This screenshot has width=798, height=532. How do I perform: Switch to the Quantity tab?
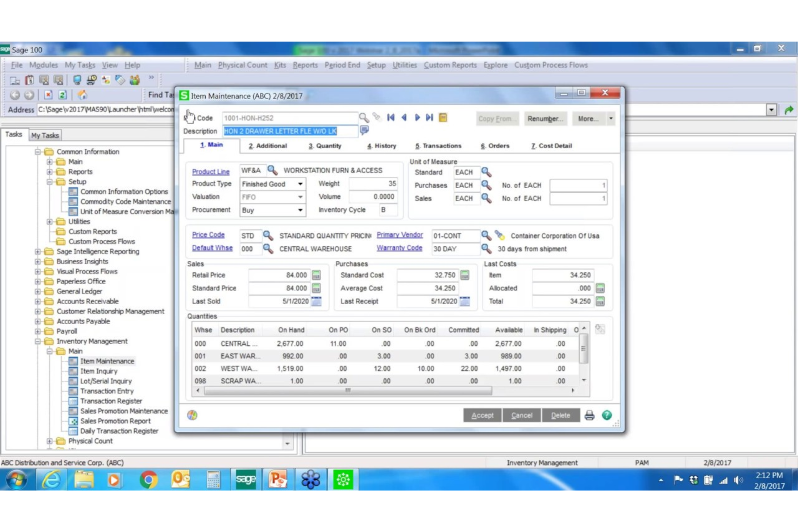click(x=325, y=146)
